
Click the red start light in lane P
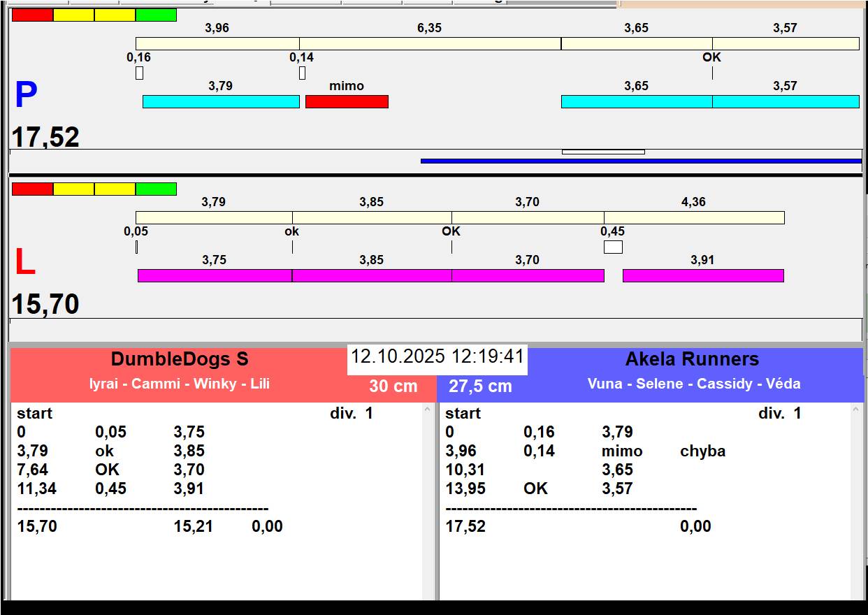pyautogui.click(x=32, y=15)
